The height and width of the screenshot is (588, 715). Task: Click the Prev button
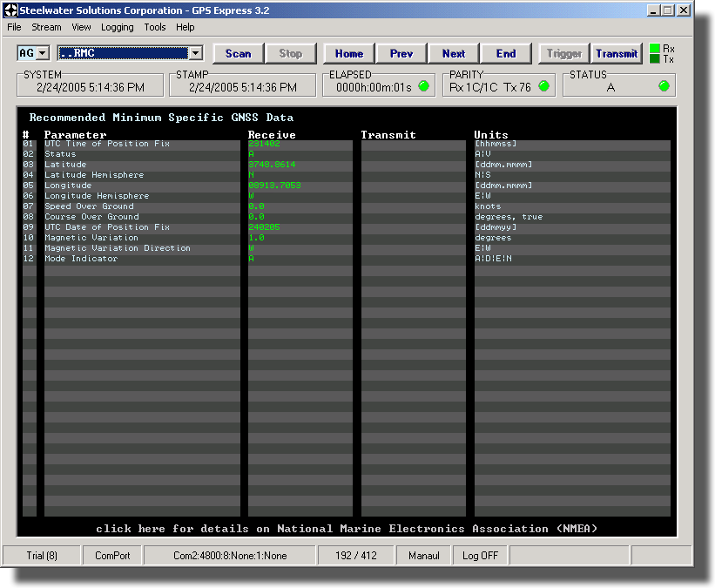401,54
